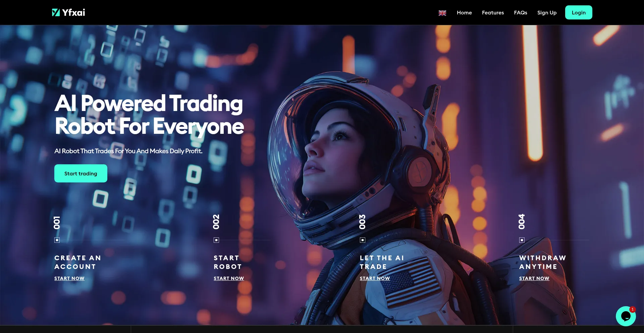Click the step 001 square marker
This screenshot has height=333, width=644.
click(57, 240)
